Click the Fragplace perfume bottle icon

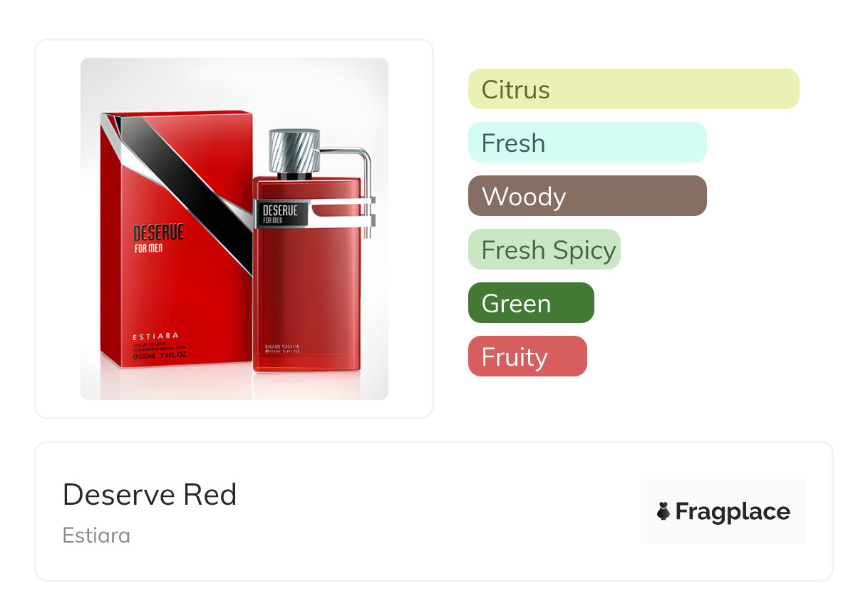click(x=663, y=511)
